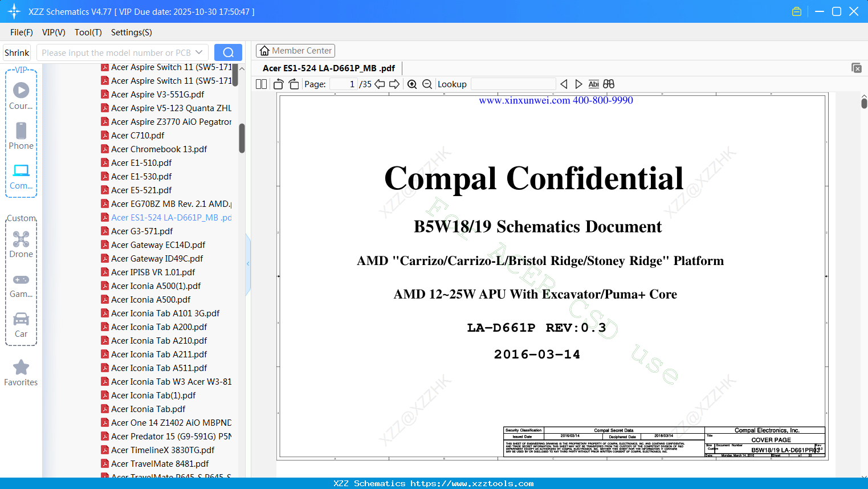
Task: Zoom out of the schematic
Action: [x=427, y=84]
